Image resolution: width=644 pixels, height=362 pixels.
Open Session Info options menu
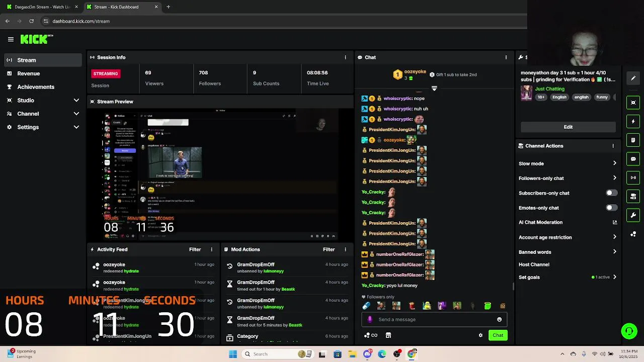pos(345,57)
